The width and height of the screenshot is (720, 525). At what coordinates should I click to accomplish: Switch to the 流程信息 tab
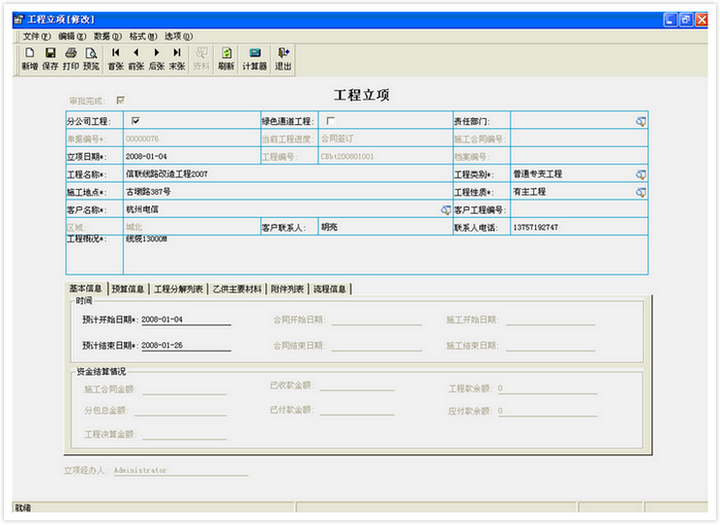pyautogui.click(x=329, y=289)
